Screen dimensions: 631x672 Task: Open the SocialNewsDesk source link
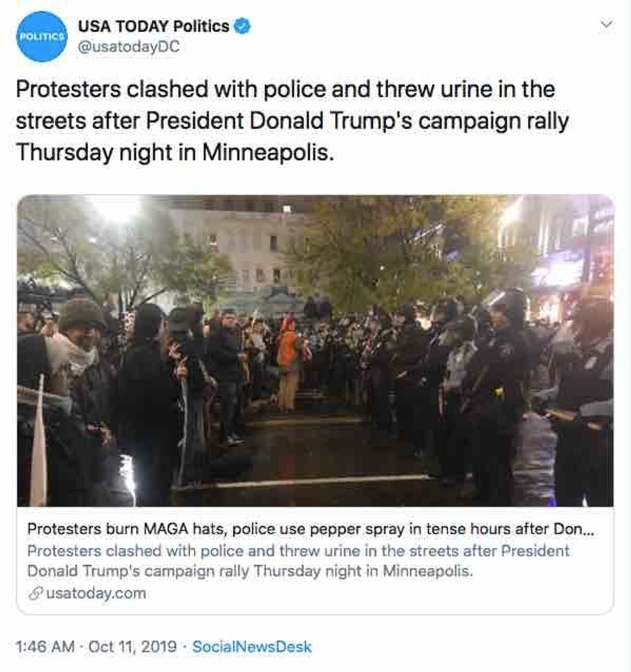coord(252,646)
